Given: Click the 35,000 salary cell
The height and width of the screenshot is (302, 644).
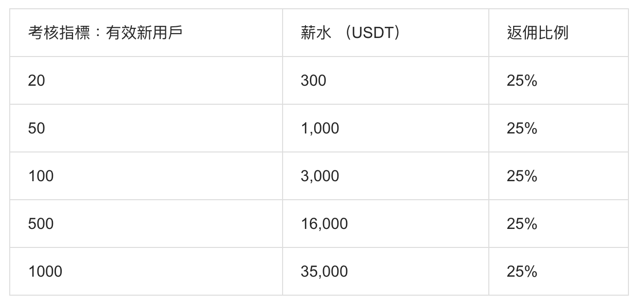Looking at the screenshot, I should 386,271.
